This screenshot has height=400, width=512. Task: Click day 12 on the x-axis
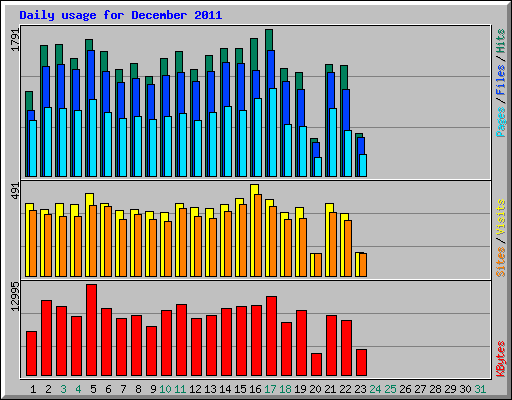(x=195, y=389)
